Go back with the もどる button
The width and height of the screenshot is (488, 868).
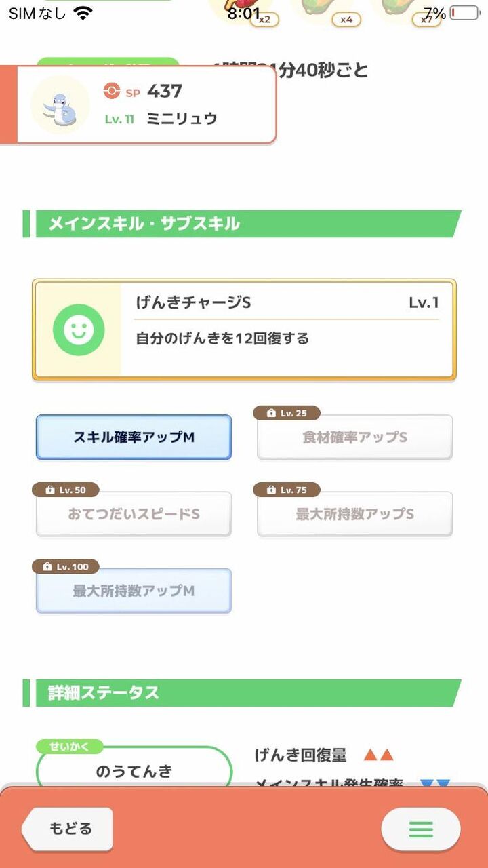pos(68,829)
